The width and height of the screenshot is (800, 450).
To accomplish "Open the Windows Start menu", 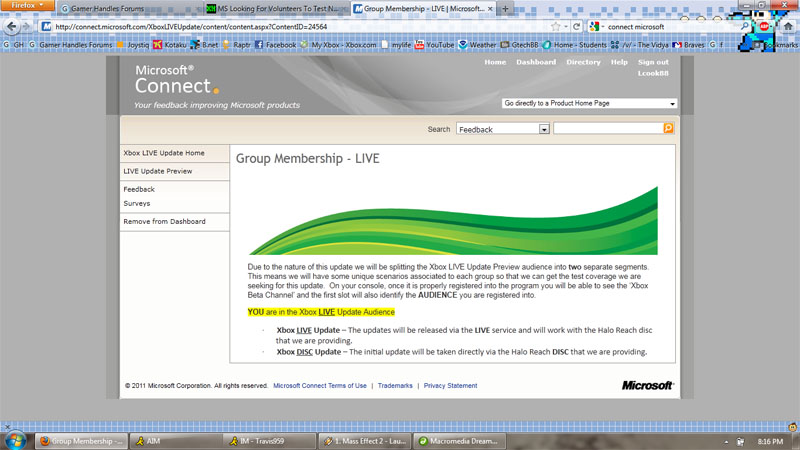I will coord(14,441).
